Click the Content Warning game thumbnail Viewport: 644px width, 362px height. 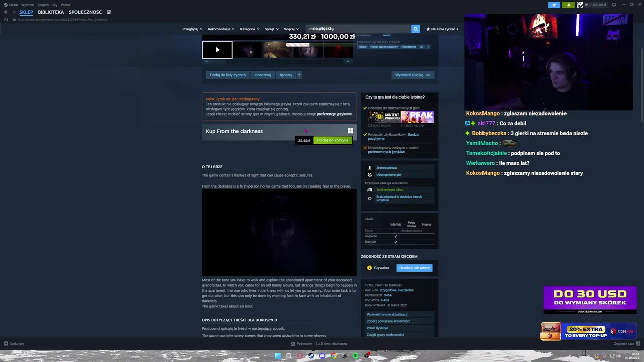coord(384,117)
